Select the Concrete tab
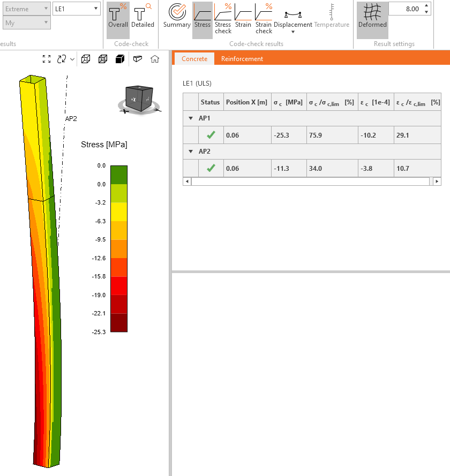The image size is (450, 476). (194, 59)
